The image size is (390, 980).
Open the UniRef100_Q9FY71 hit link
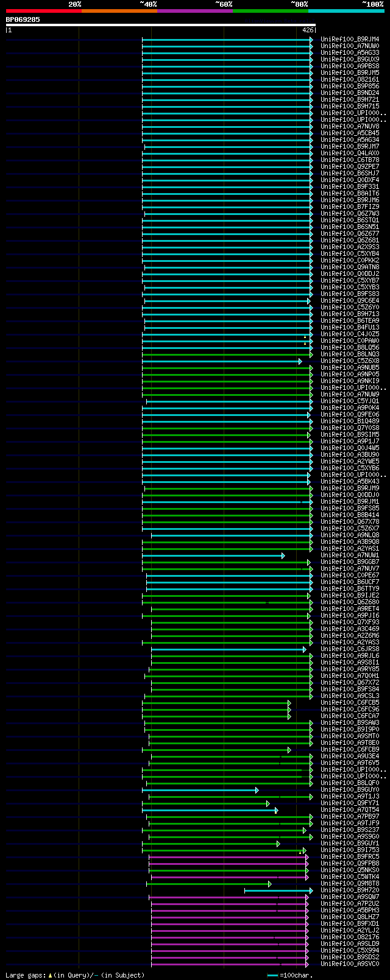[350, 803]
